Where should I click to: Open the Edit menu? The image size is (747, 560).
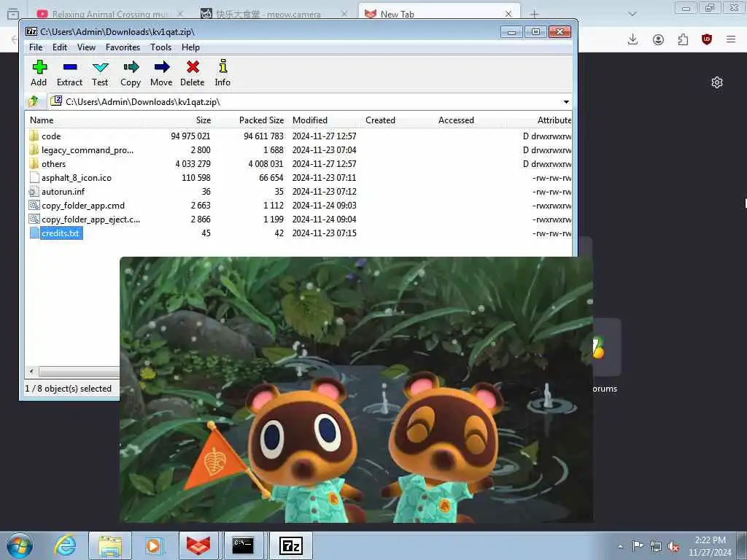[x=60, y=47]
